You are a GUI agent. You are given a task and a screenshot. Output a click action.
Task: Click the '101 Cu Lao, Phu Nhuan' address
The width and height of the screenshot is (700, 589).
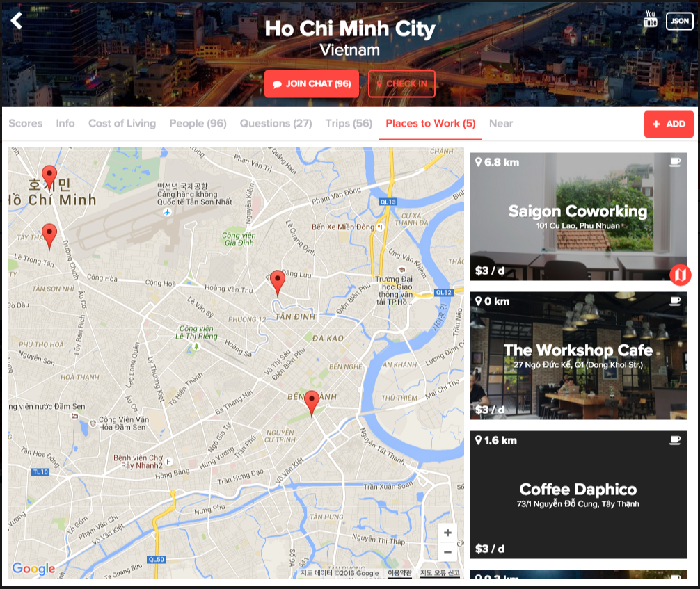coord(578,226)
